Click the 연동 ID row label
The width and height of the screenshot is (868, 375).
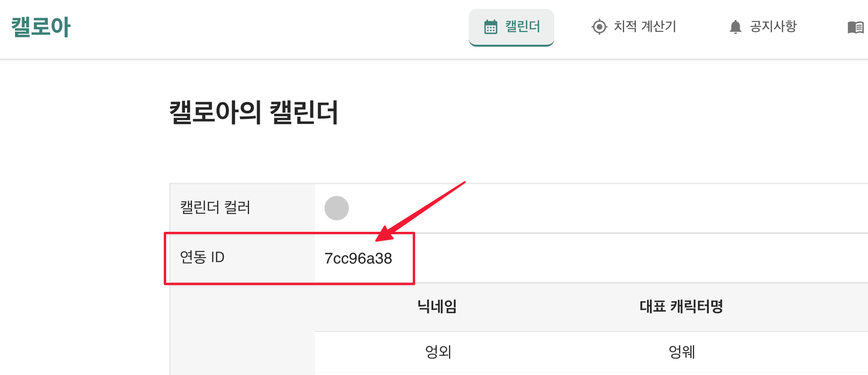click(202, 257)
